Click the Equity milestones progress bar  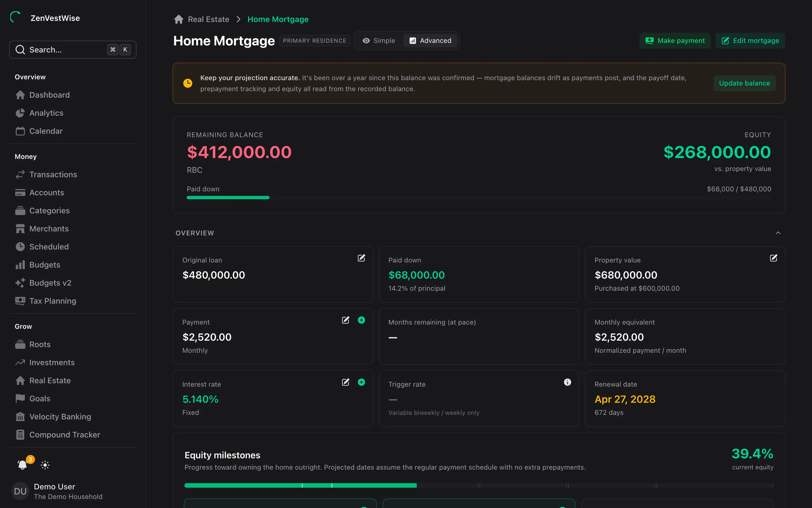(x=479, y=485)
